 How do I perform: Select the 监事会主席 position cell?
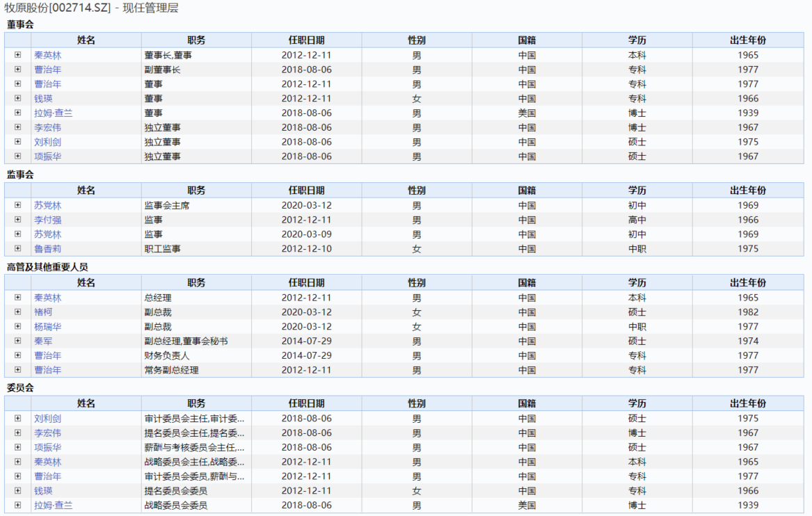click(196, 205)
